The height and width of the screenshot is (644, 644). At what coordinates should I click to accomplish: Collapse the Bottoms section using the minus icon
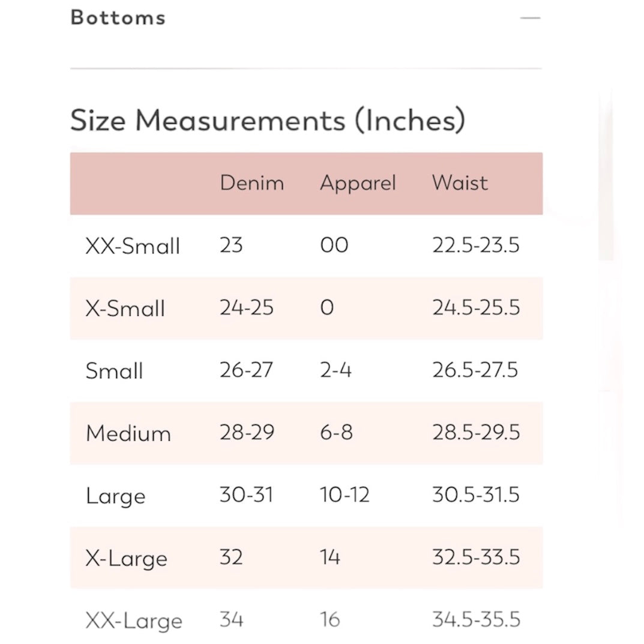click(x=530, y=18)
